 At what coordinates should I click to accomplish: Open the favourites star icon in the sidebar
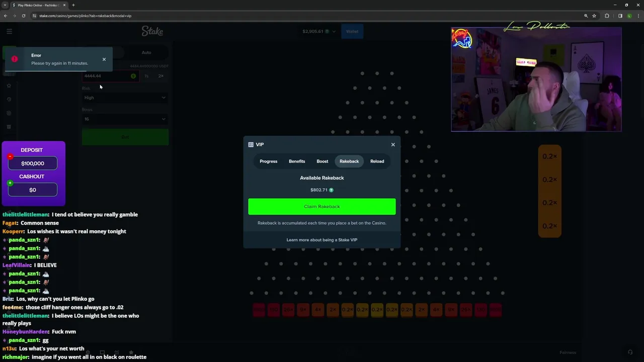click(x=9, y=85)
